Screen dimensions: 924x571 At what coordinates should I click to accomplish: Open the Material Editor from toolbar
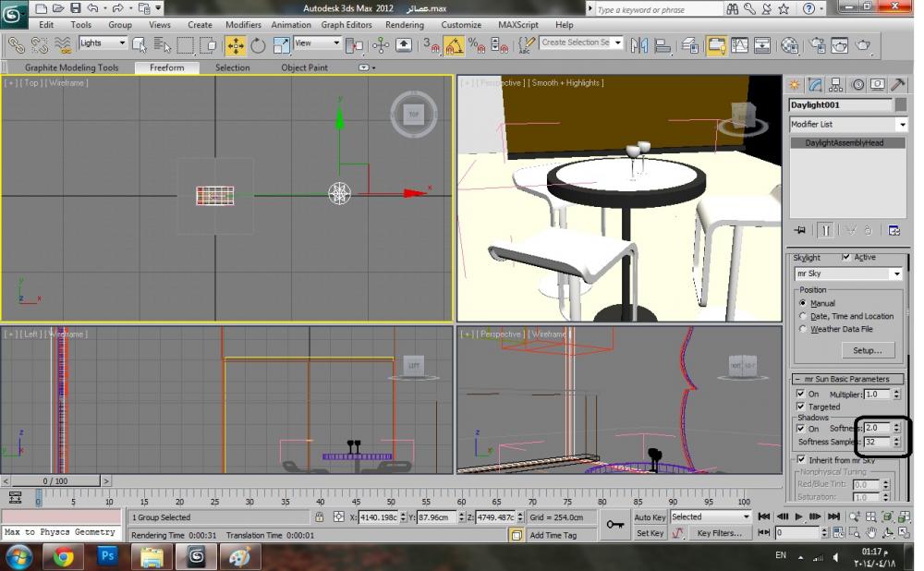[x=790, y=44]
